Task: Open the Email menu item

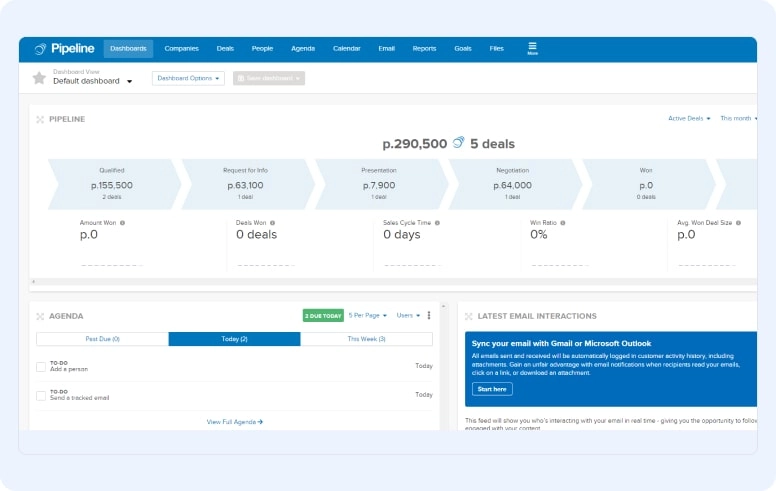Action: click(387, 49)
